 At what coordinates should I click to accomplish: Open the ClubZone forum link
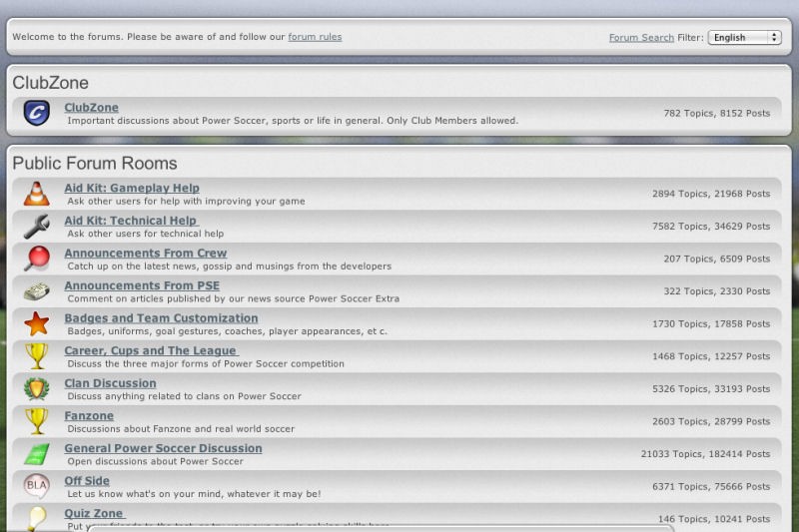click(x=91, y=108)
